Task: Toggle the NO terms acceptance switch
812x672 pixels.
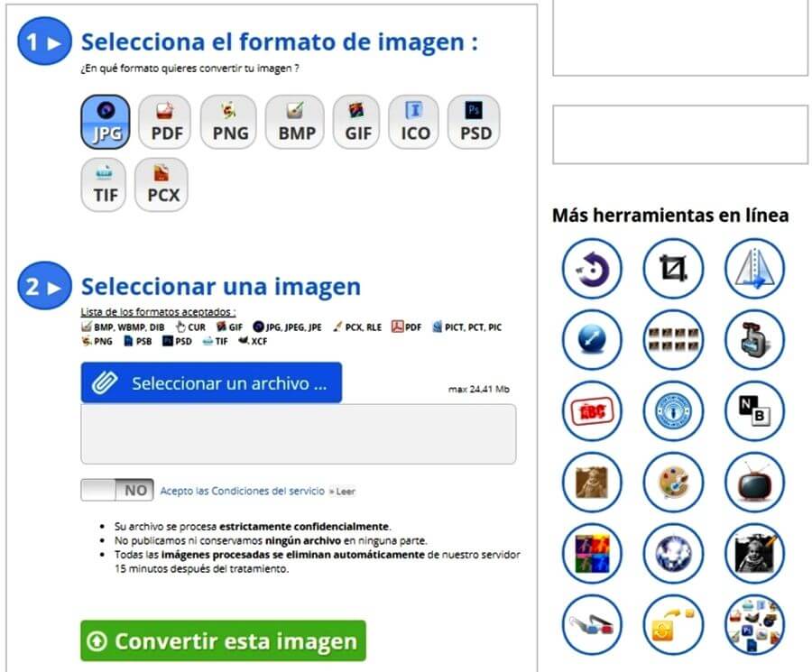Action: click(117, 490)
